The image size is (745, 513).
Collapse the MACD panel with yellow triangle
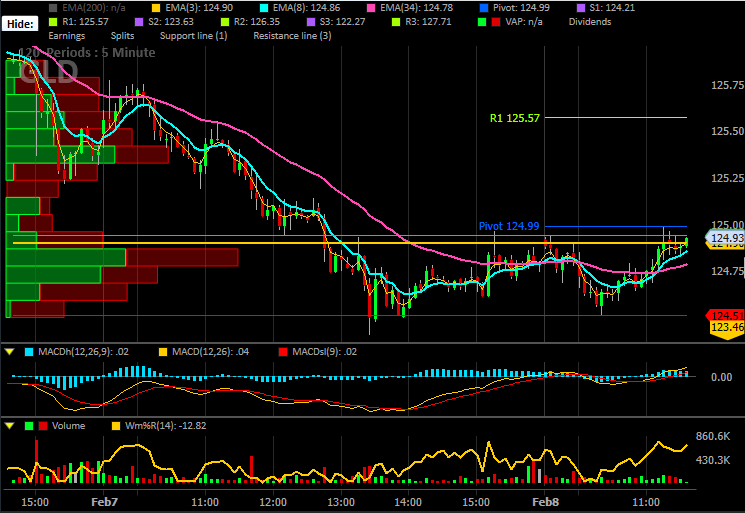coord(9,352)
